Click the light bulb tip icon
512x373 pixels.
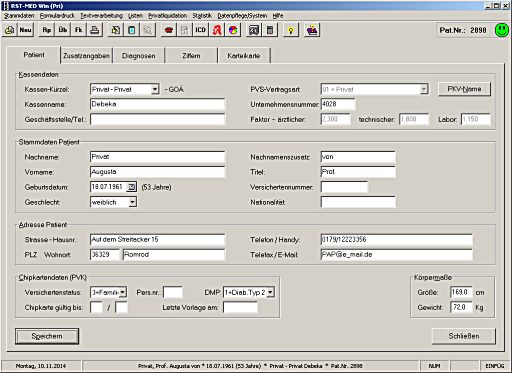(x=291, y=30)
